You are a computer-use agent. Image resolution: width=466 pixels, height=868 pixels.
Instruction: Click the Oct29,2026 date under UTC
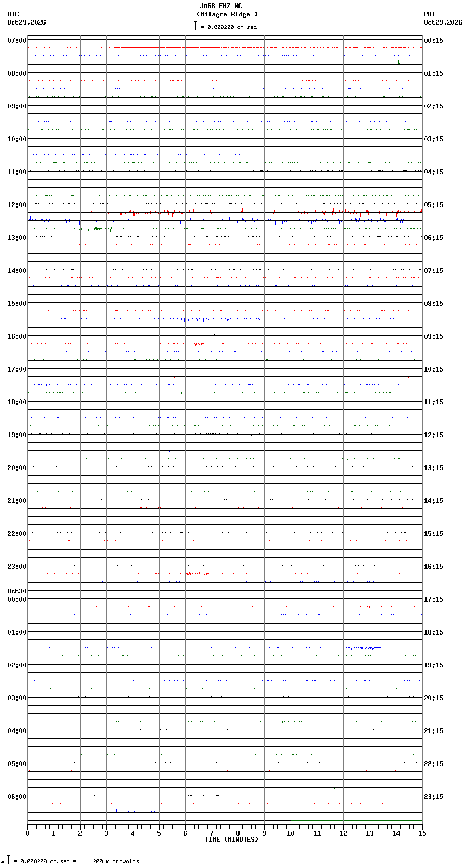click(x=26, y=22)
